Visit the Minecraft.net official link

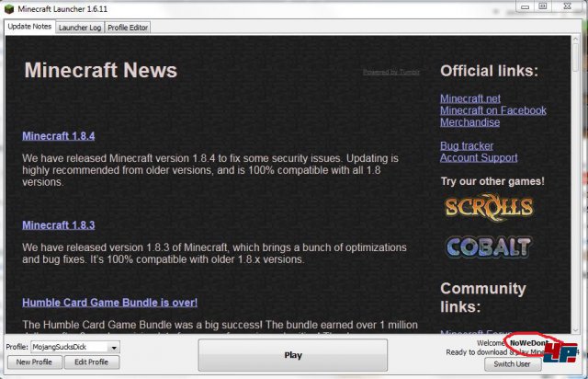click(x=470, y=98)
